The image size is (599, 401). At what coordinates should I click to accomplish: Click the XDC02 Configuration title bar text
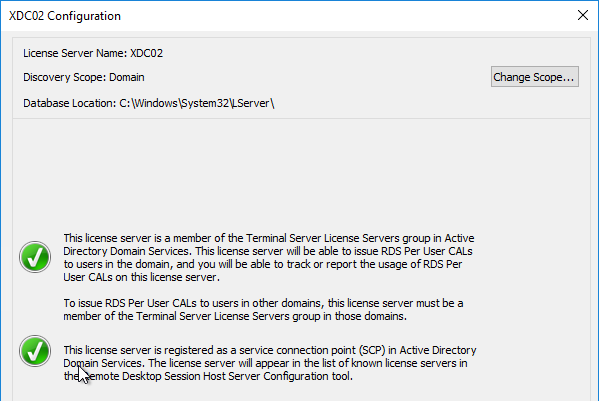pos(65,16)
